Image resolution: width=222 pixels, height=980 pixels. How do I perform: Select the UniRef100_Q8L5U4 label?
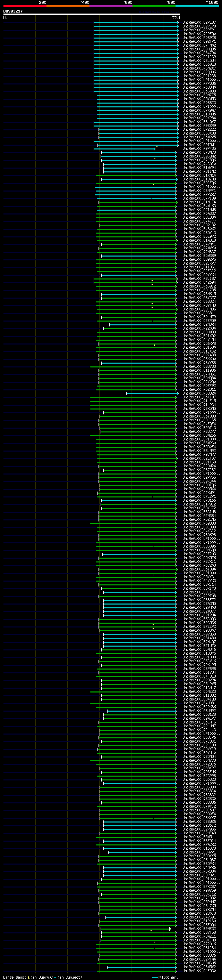[199, 60]
